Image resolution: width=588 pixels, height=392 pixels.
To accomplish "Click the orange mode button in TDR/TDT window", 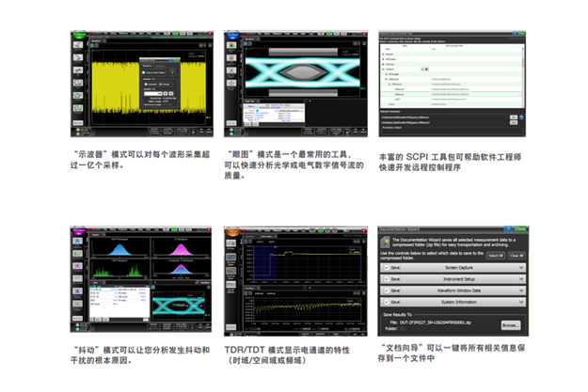I will (x=236, y=230).
